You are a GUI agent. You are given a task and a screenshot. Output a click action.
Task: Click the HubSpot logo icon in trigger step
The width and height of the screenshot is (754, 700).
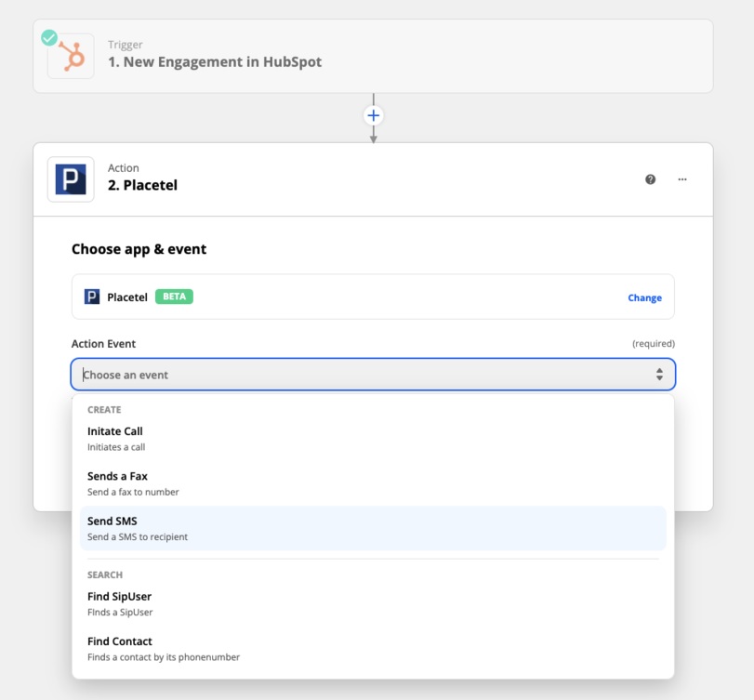click(x=72, y=57)
